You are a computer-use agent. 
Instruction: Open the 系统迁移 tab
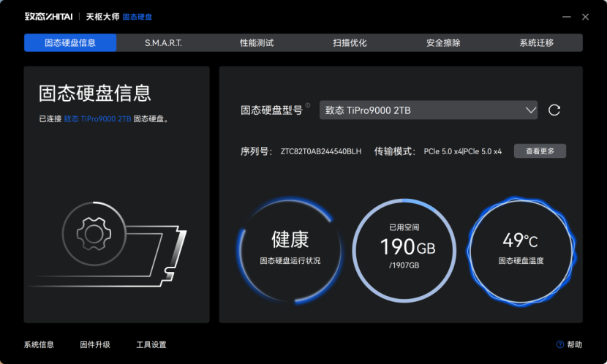pyautogui.click(x=536, y=43)
